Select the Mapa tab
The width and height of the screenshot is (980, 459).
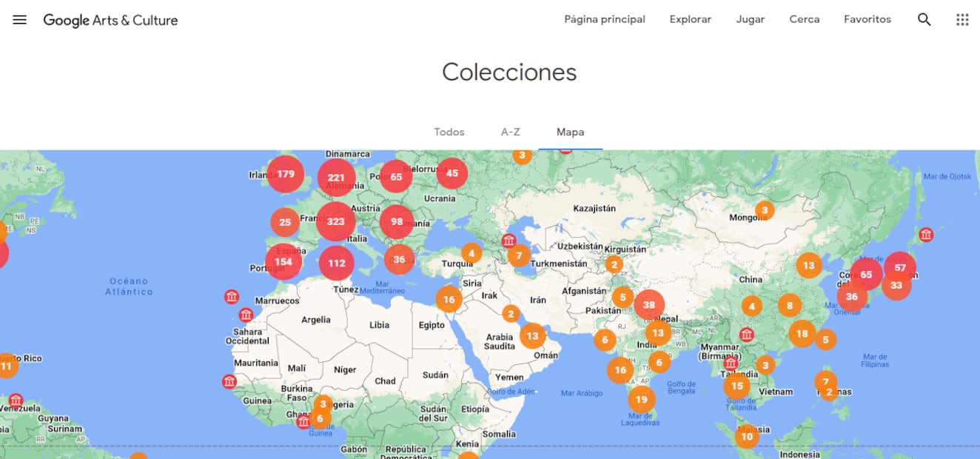[570, 132]
